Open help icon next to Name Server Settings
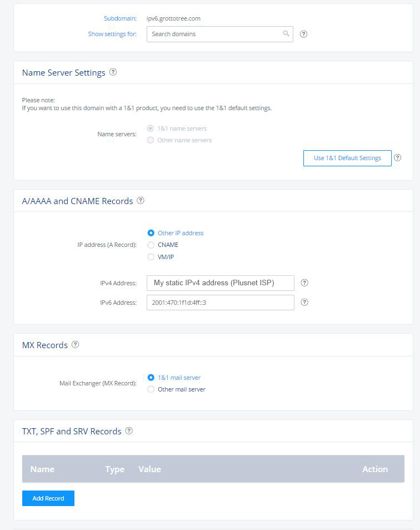Viewport: 420px width, 530px height. [113, 72]
